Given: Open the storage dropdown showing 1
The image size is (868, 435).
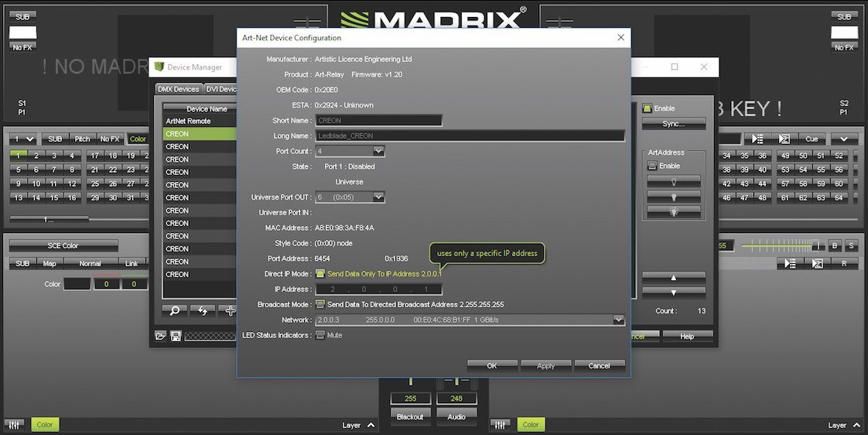Looking at the screenshot, I should pyautogui.click(x=23, y=139).
